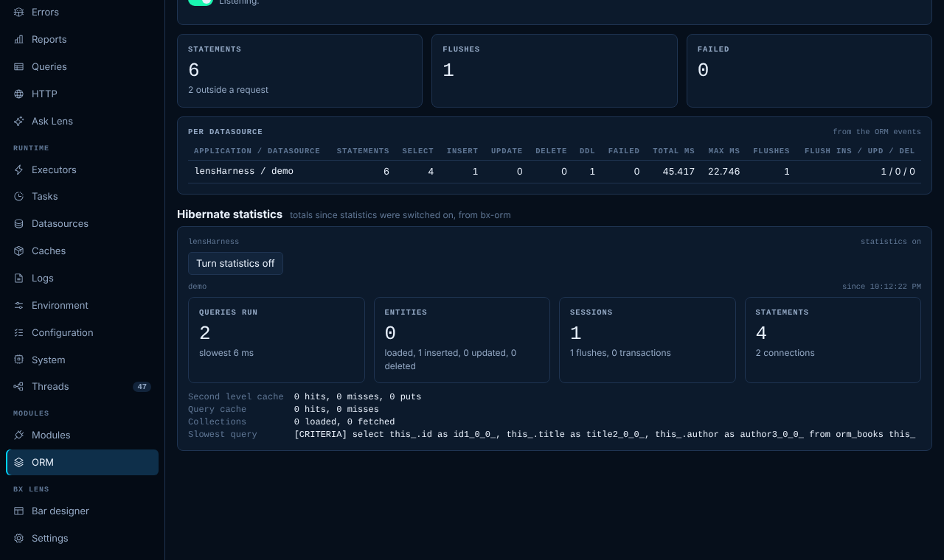This screenshot has height=560, width=944.
Task: Open the HTTP section
Action: [x=82, y=94]
